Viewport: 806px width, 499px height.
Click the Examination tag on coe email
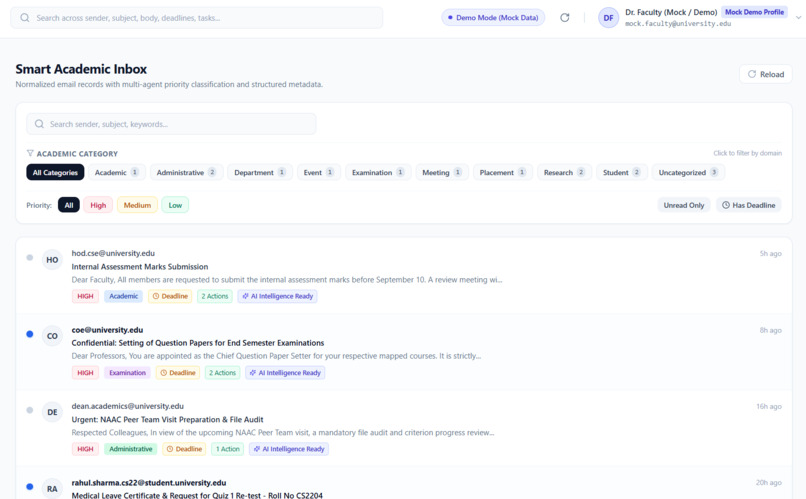(x=127, y=373)
